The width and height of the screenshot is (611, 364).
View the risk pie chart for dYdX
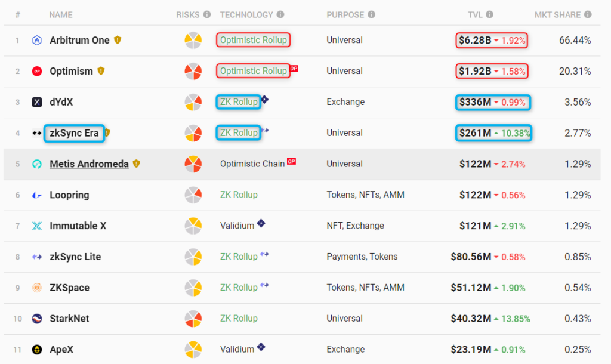(x=193, y=102)
